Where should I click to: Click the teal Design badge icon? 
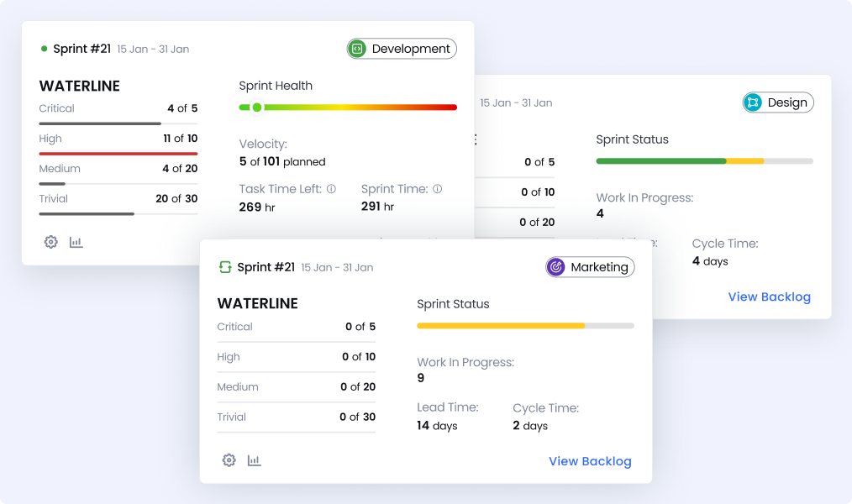(x=752, y=102)
